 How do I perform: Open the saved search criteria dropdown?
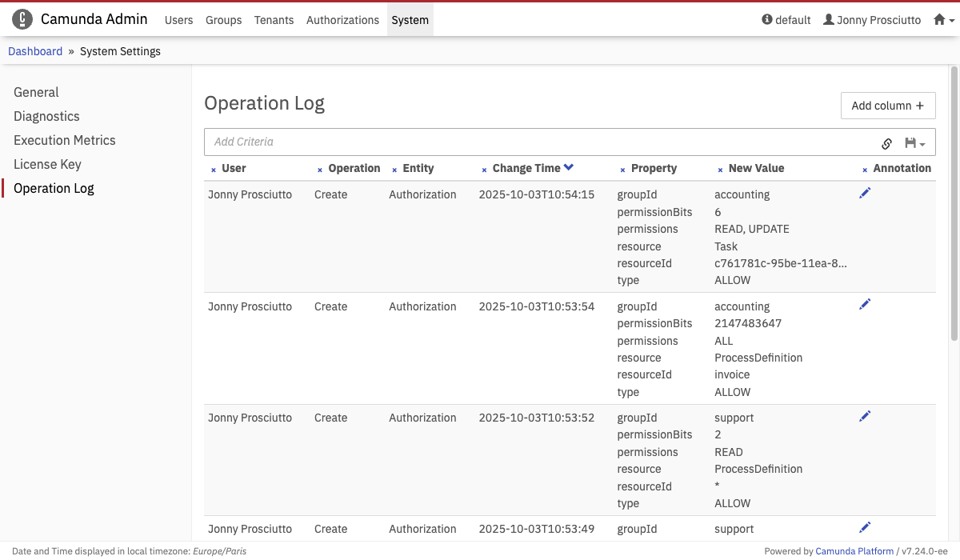tap(914, 143)
